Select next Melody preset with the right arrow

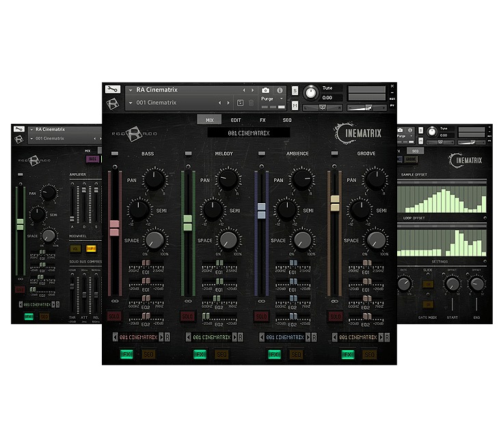tap(235, 337)
